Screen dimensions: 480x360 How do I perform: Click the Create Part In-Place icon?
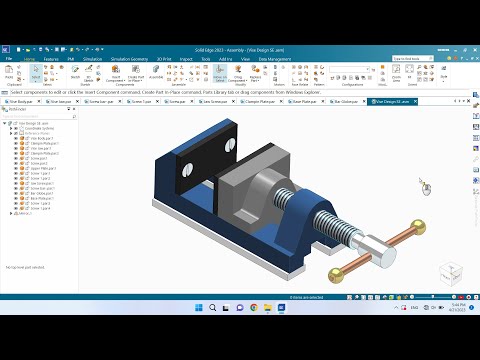(x=136, y=69)
